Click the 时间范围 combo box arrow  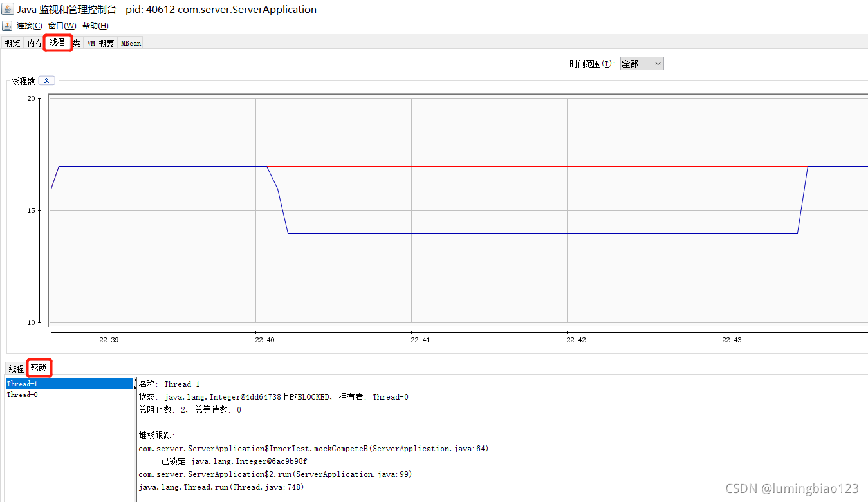pos(658,63)
